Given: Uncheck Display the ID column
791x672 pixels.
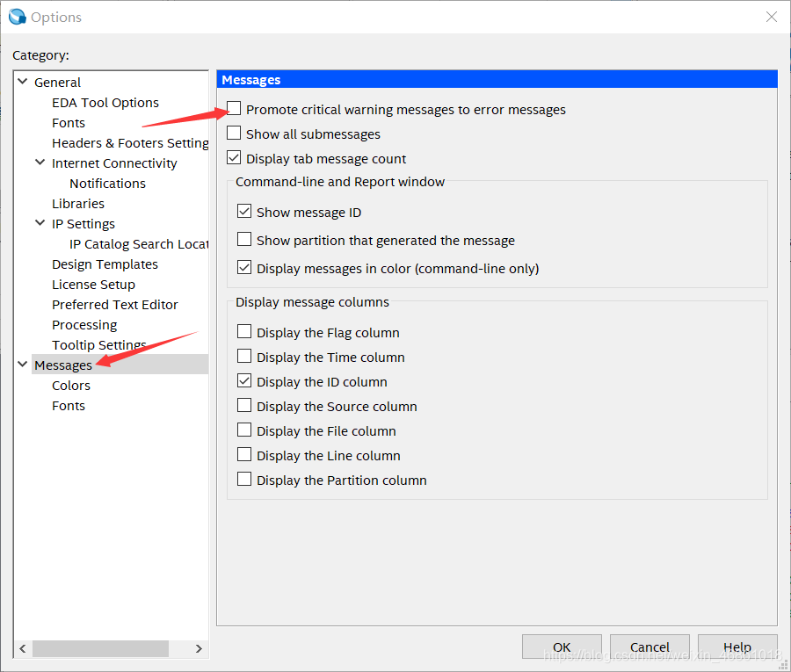Looking at the screenshot, I should pyautogui.click(x=244, y=381).
